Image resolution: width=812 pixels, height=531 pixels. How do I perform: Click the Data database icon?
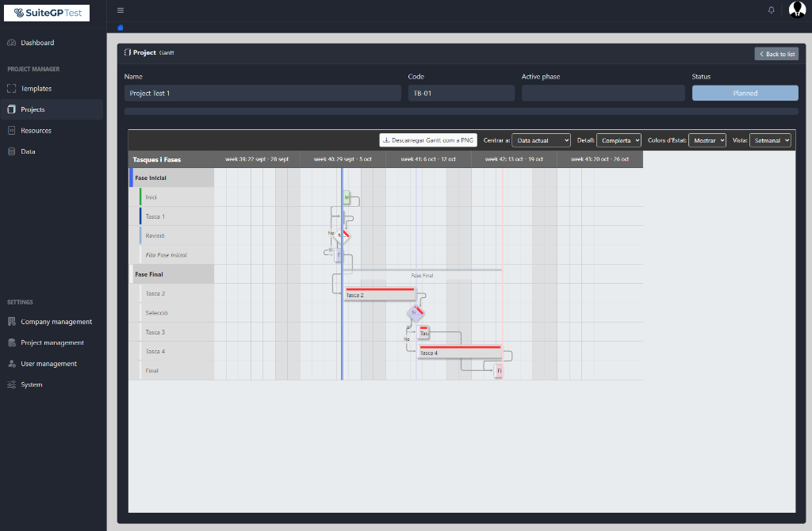[11, 151]
